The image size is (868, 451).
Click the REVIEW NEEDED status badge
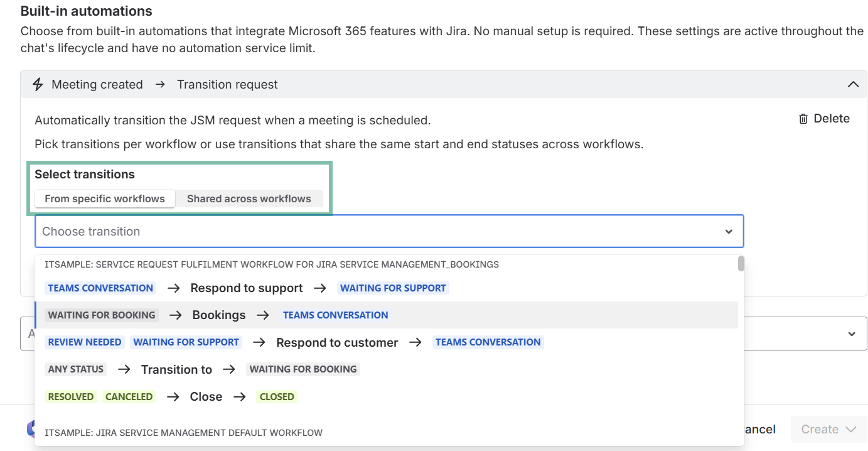85,342
